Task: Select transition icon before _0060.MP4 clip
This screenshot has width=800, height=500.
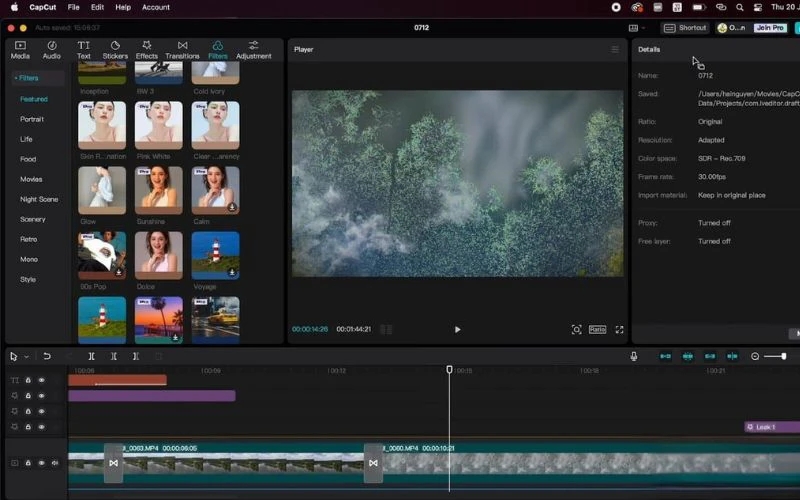Action: coord(373,463)
